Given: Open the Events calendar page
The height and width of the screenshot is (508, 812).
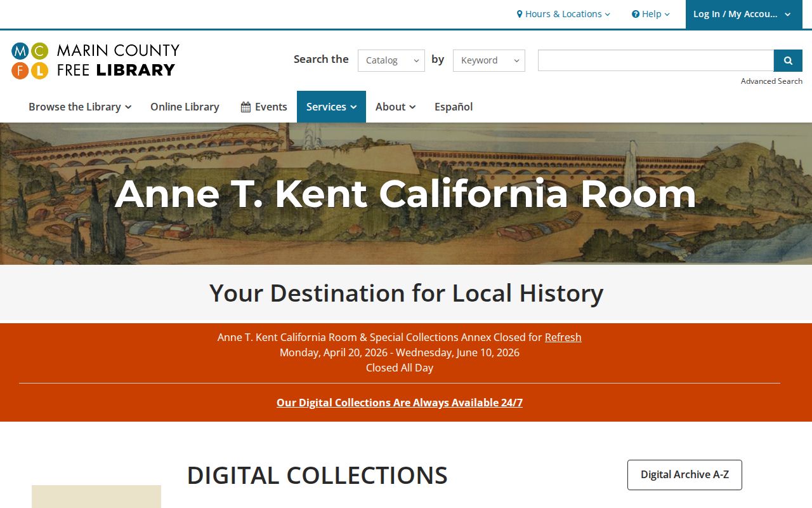Looking at the screenshot, I should (x=264, y=107).
